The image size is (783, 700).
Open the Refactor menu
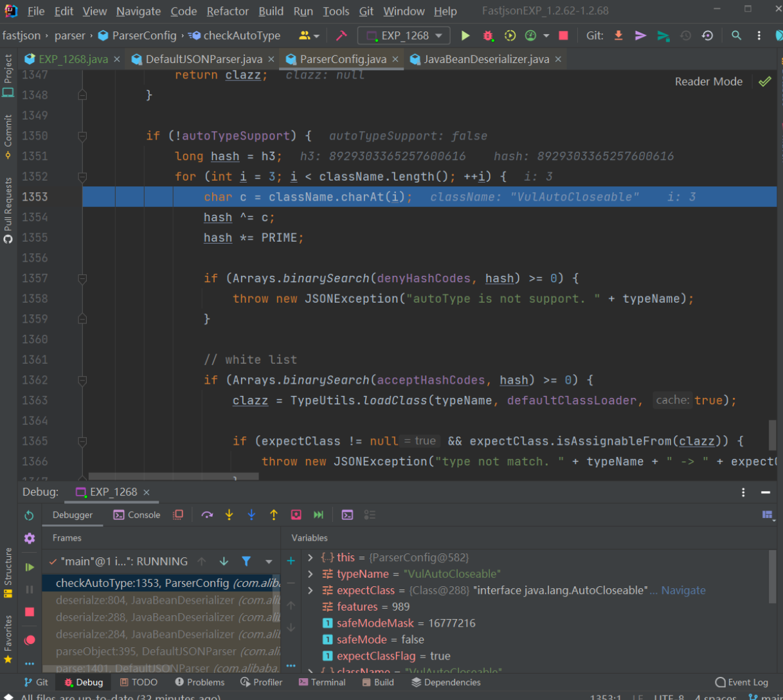pos(228,11)
